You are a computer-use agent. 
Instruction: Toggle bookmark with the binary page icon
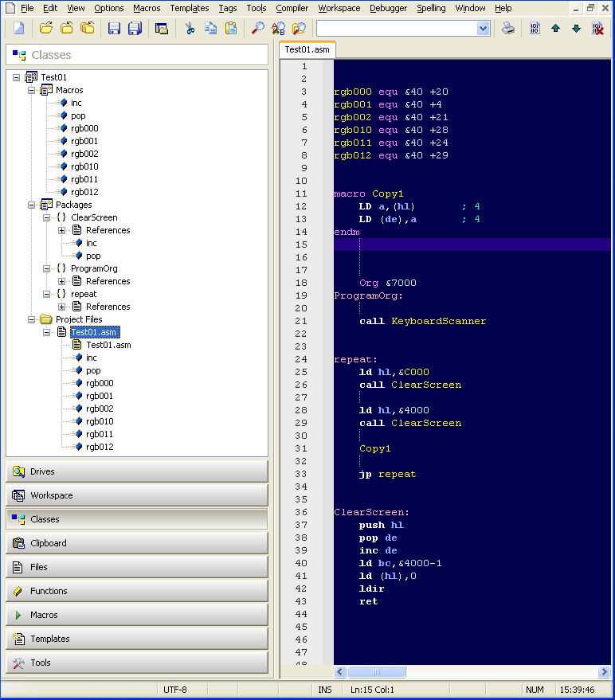(x=535, y=29)
